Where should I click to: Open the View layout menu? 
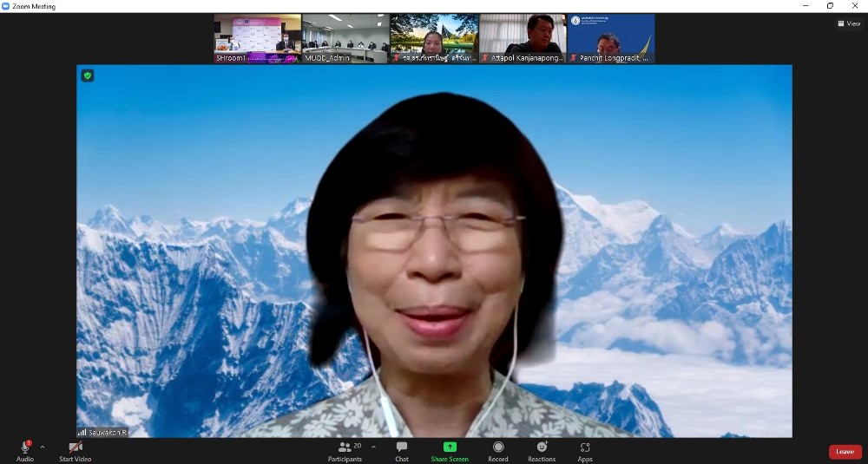(x=849, y=23)
